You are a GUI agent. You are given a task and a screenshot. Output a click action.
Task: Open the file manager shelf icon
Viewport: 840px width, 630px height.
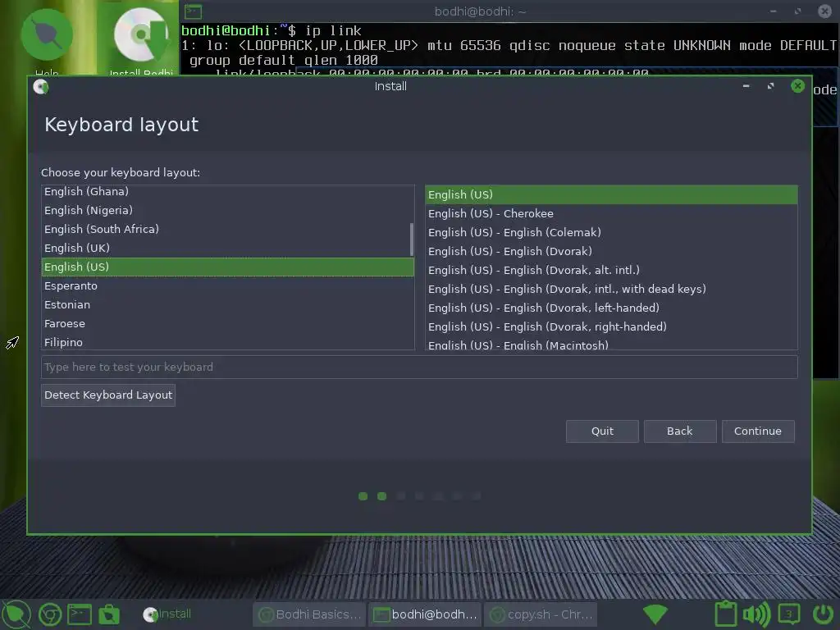(x=109, y=614)
